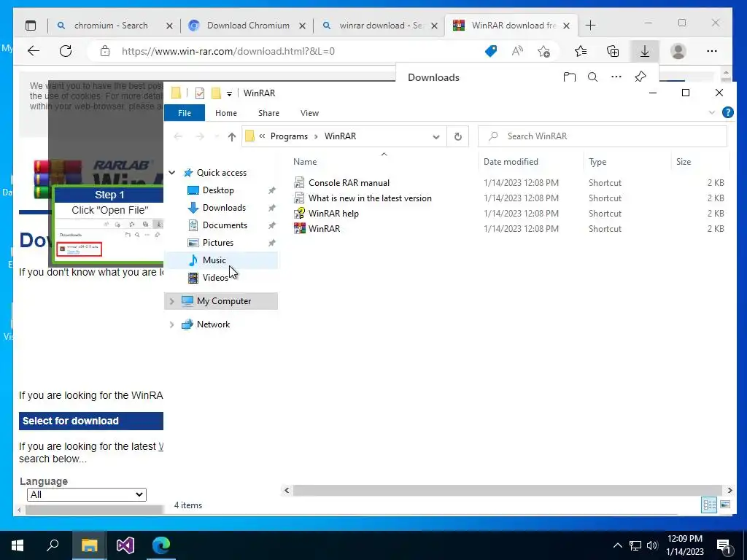Expand Network in navigation pane
The height and width of the screenshot is (560, 747).
[172, 324]
